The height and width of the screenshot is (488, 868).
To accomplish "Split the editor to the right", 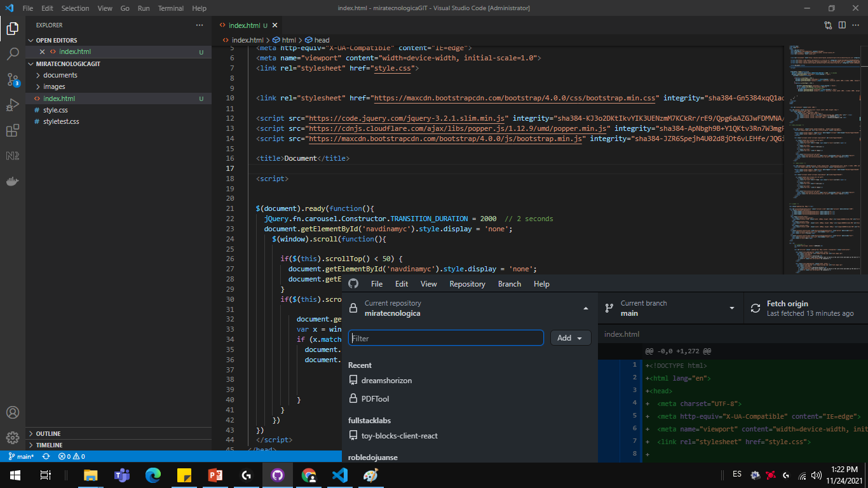I will point(842,25).
